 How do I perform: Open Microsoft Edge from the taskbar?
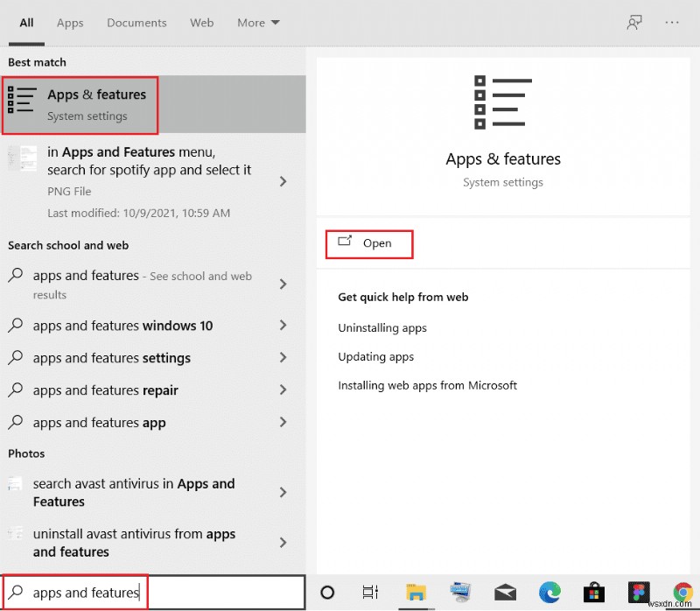point(549,593)
